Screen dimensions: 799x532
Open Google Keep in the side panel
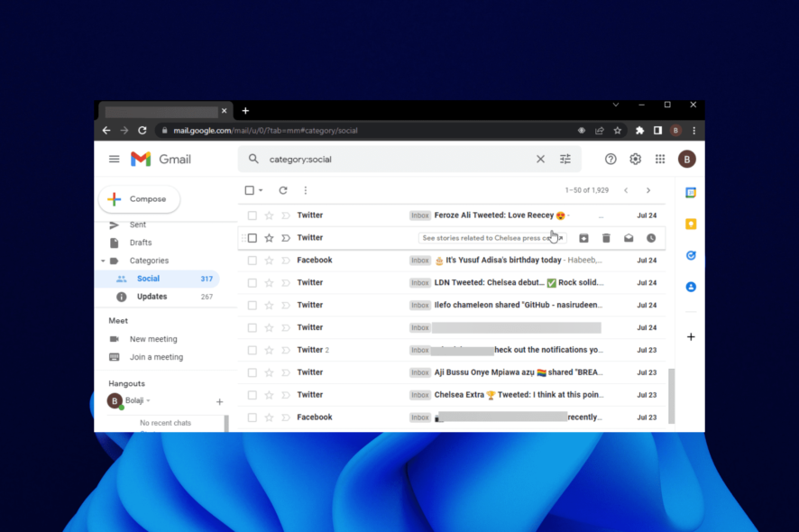click(691, 225)
